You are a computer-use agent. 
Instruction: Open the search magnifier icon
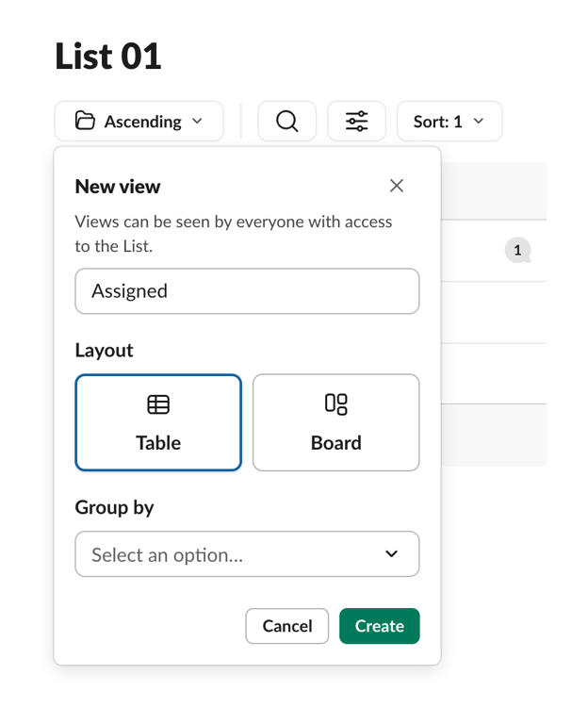coord(287,122)
